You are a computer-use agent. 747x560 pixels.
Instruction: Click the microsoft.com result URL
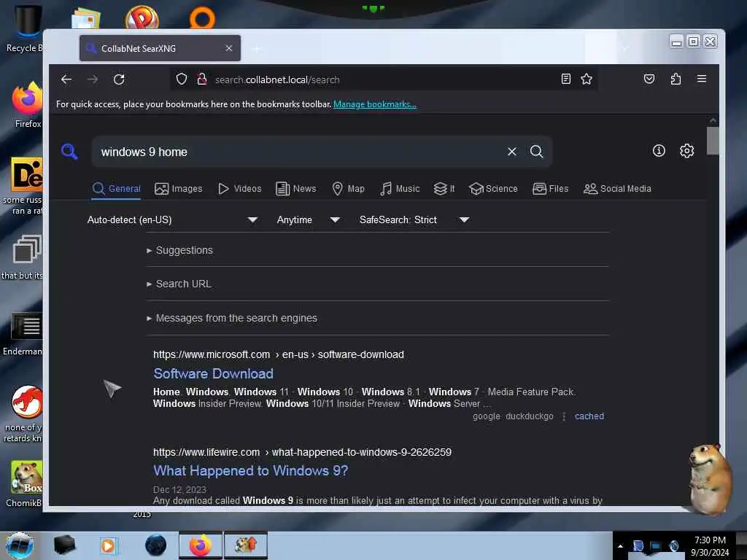coord(278,354)
